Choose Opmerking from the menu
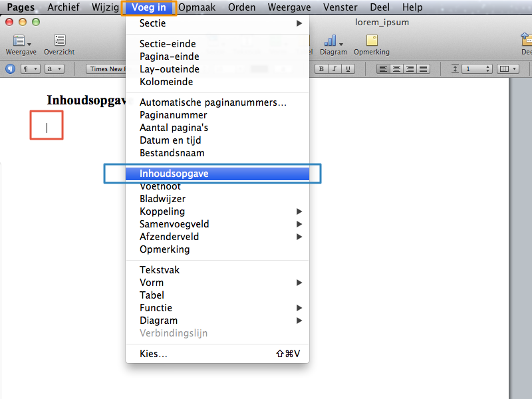 point(217,249)
